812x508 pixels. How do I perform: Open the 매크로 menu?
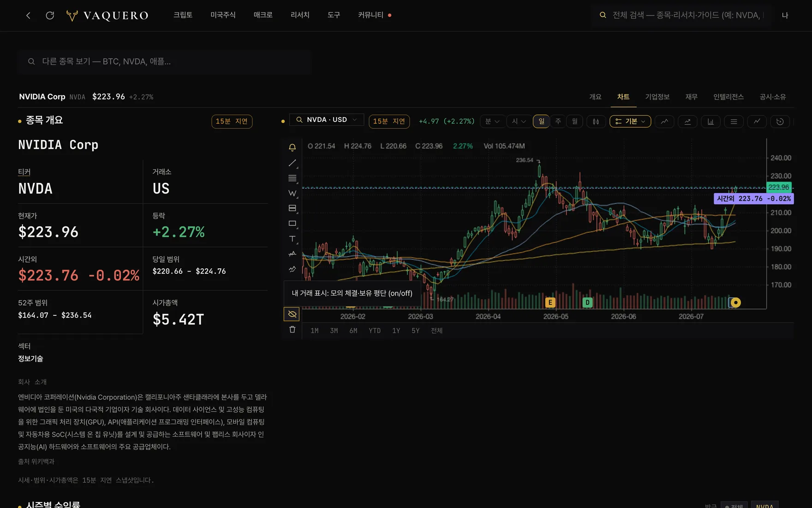point(263,15)
